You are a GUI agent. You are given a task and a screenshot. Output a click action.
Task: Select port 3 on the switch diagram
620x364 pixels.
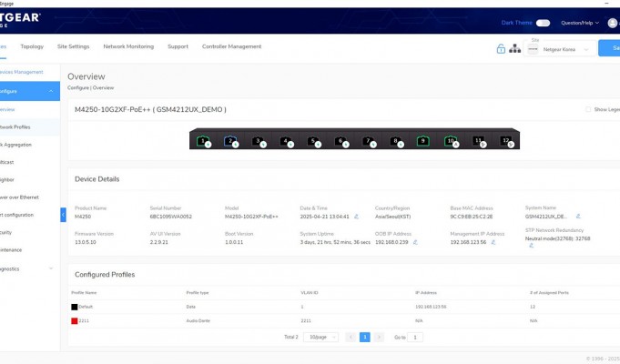258,141
